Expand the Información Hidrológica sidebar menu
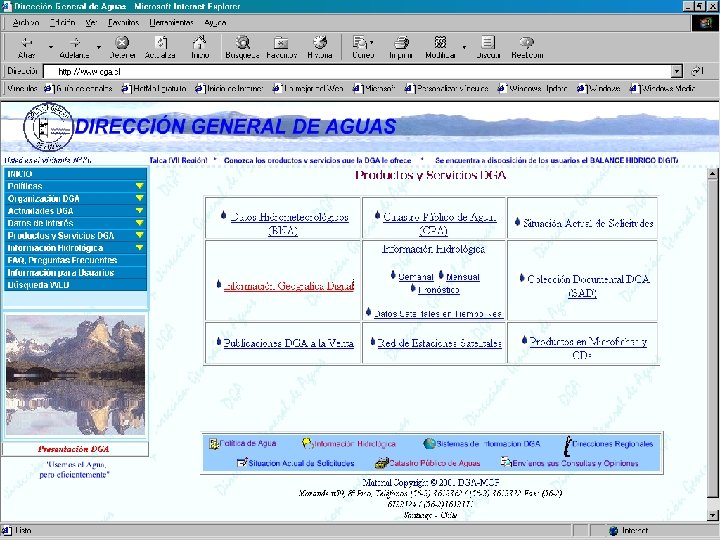This screenshot has width=720, height=540. pyautogui.click(x=140, y=248)
